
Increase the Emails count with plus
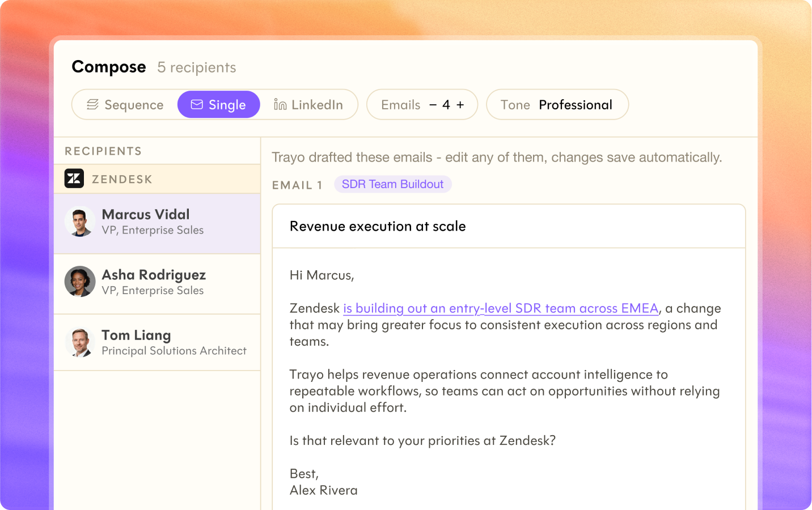pos(460,105)
